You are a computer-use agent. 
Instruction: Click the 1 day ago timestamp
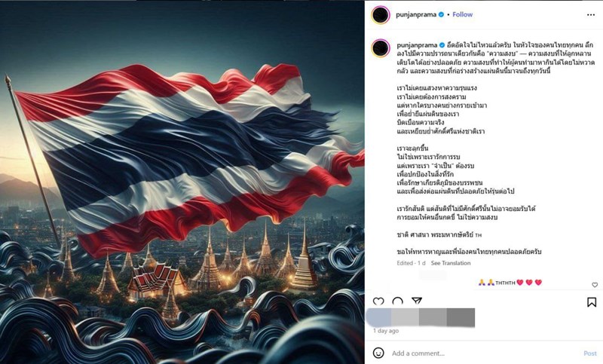tap(386, 331)
